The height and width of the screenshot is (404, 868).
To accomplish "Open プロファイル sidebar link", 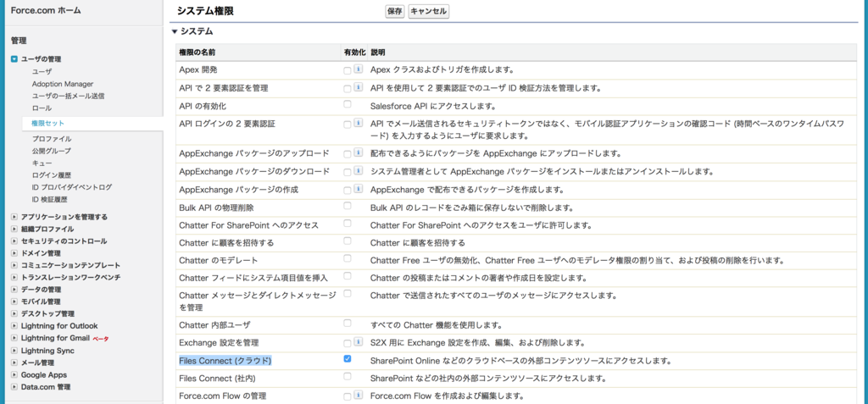I will pyautogui.click(x=52, y=139).
